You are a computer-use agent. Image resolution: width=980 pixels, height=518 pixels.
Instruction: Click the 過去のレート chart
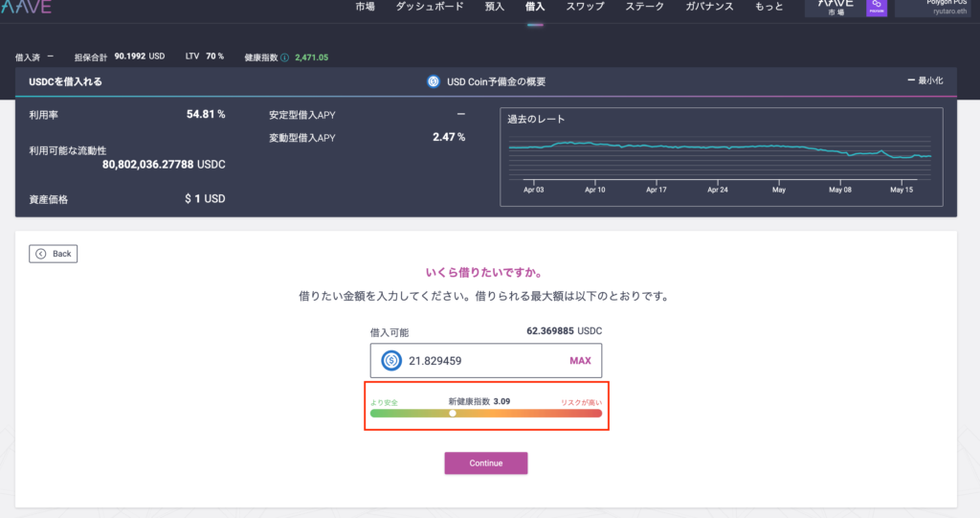[722, 157]
